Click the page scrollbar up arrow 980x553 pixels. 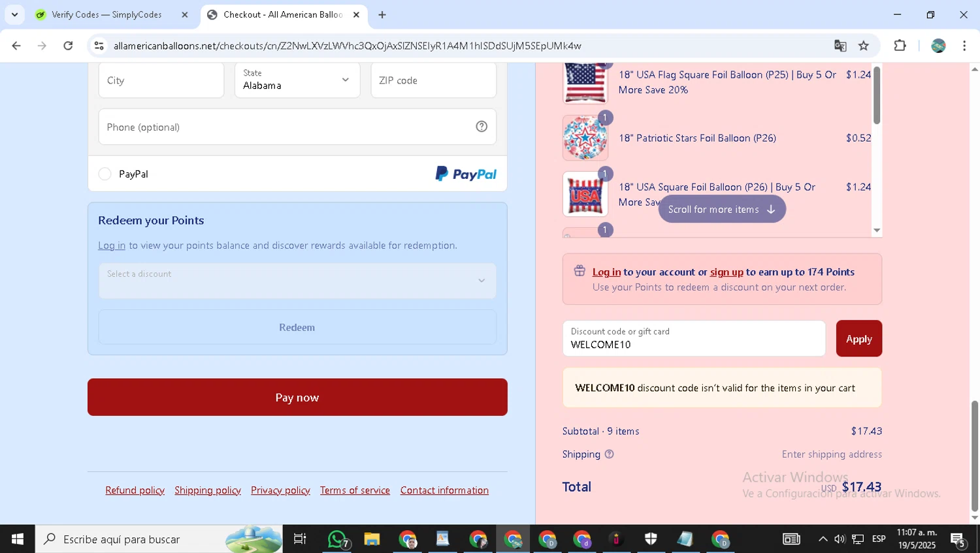975,69
